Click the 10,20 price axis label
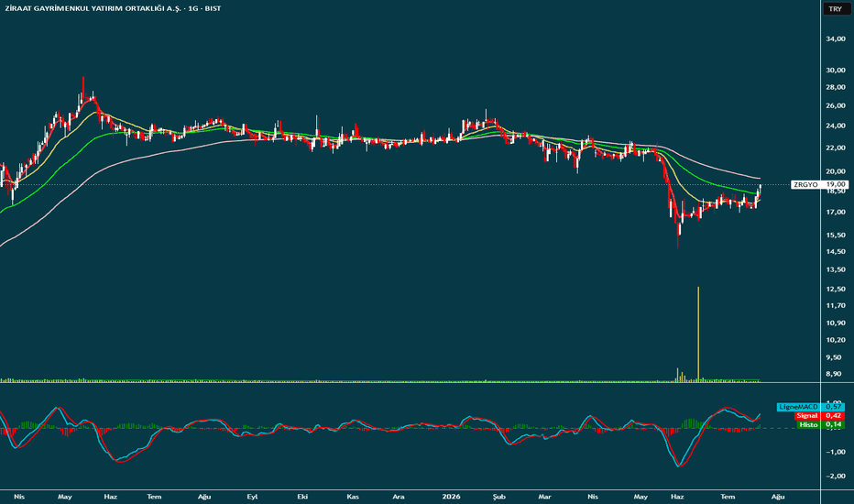The height and width of the screenshot is (504, 854). 836,339
